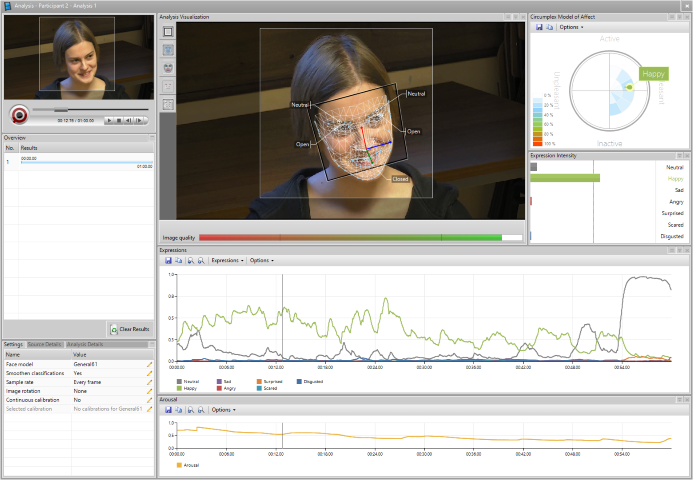Viewport: 693px width, 480px height.
Task: Edit the Continuous calibration setting
Action: pos(149,400)
